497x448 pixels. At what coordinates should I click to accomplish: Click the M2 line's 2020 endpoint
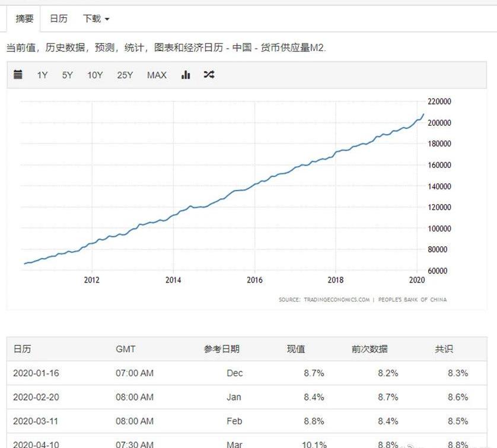point(423,114)
